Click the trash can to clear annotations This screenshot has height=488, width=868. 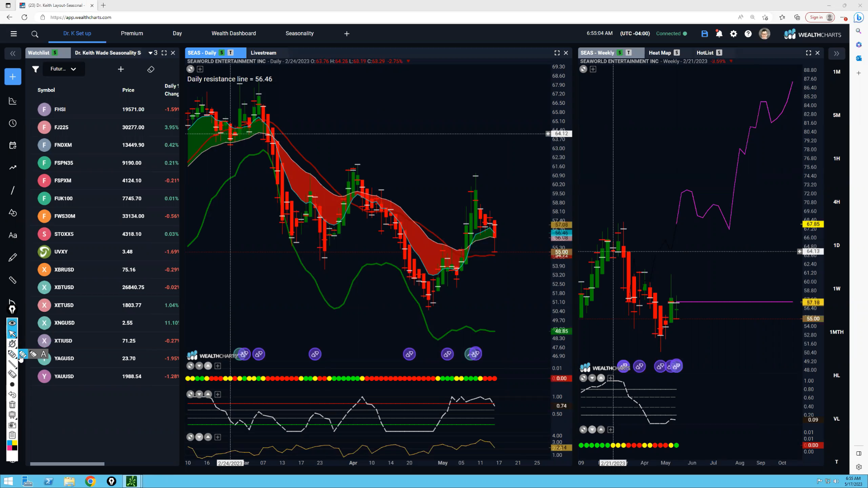pyautogui.click(x=12, y=405)
